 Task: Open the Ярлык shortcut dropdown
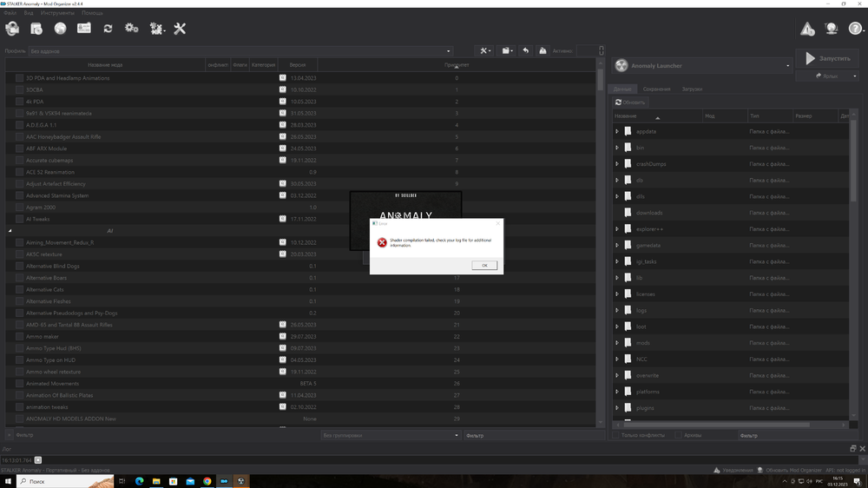827,76
